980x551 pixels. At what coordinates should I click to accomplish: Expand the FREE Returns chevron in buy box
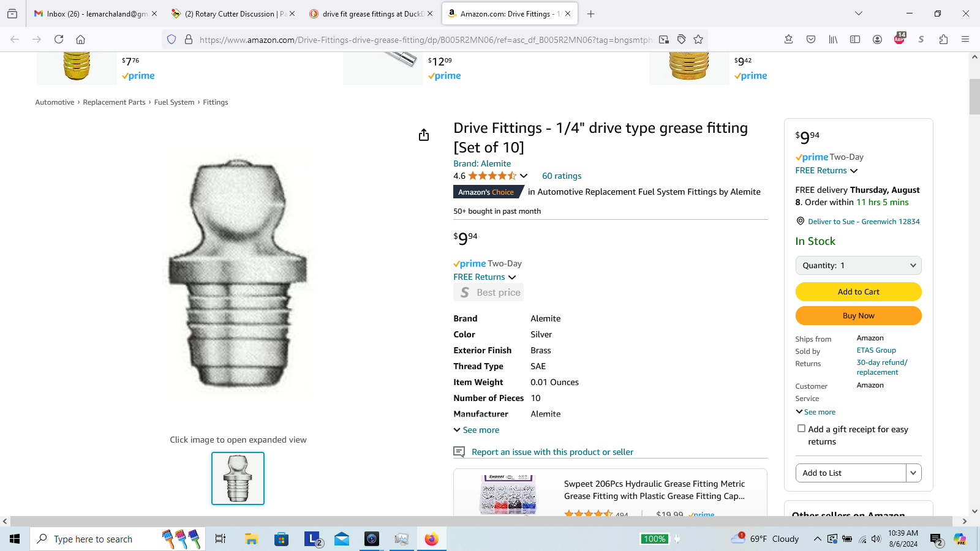854,171
